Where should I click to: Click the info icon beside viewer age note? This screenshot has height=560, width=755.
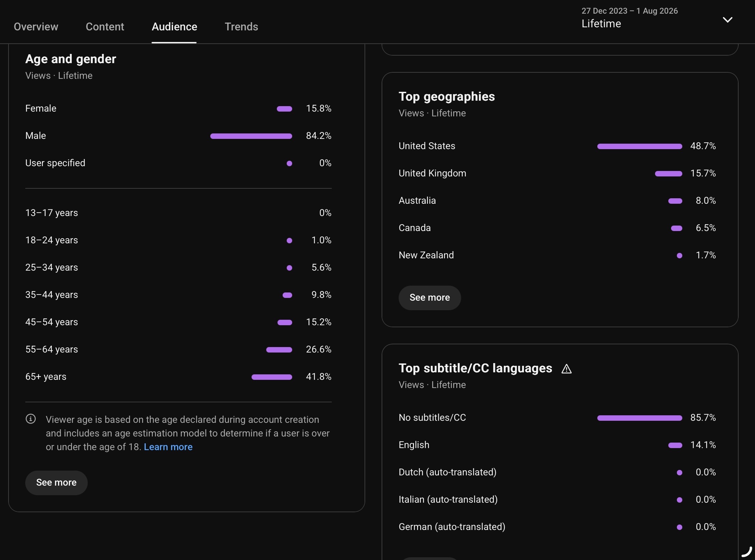(31, 419)
